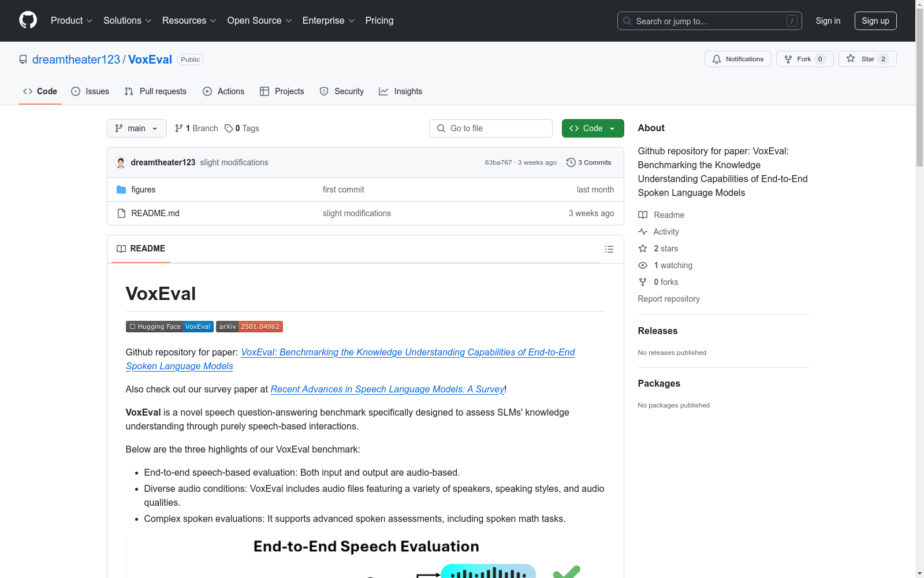
Task: Select the README tab header
Action: [141, 249]
